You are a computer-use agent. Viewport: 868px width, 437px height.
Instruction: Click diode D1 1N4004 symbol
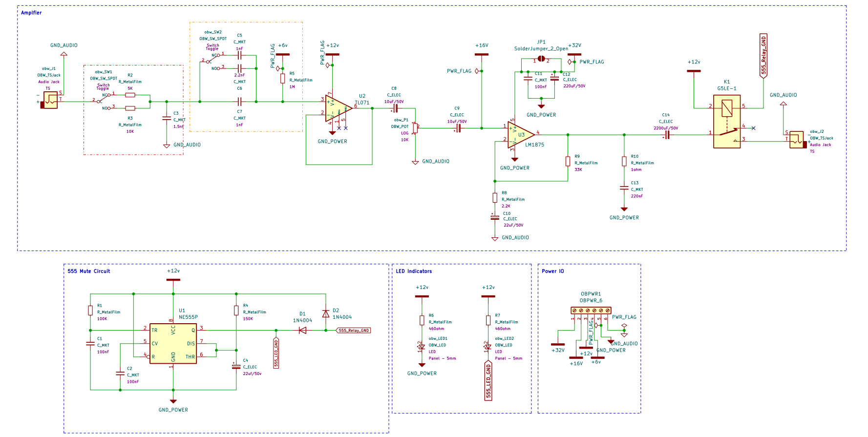pos(302,331)
